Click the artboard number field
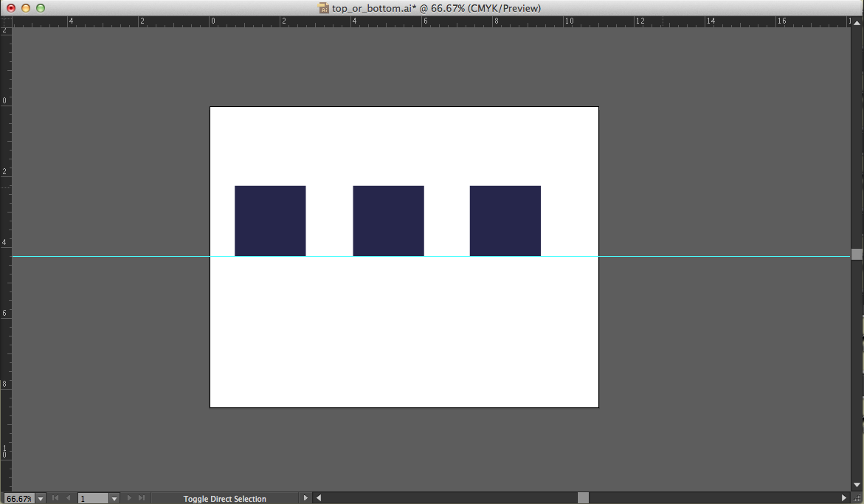Viewport: 864px width, 504px height. click(x=93, y=499)
